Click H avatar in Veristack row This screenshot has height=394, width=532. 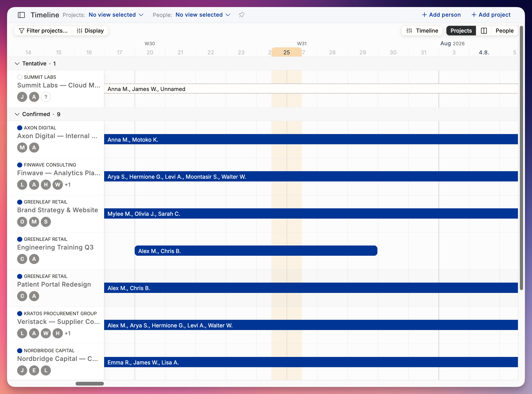pyautogui.click(x=58, y=333)
